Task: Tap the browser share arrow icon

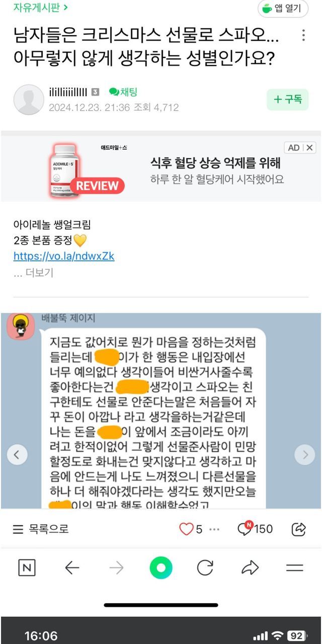Action: click(x=250, y=568)
